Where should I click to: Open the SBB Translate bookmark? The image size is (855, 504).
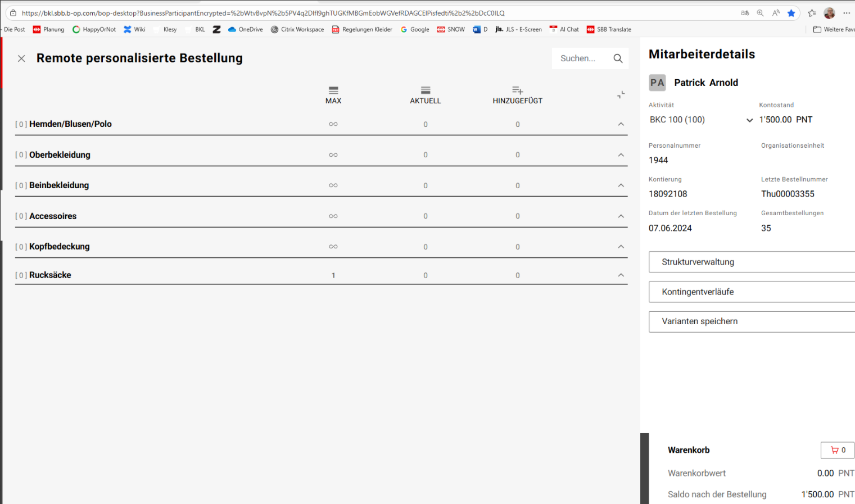click(609, 29)
